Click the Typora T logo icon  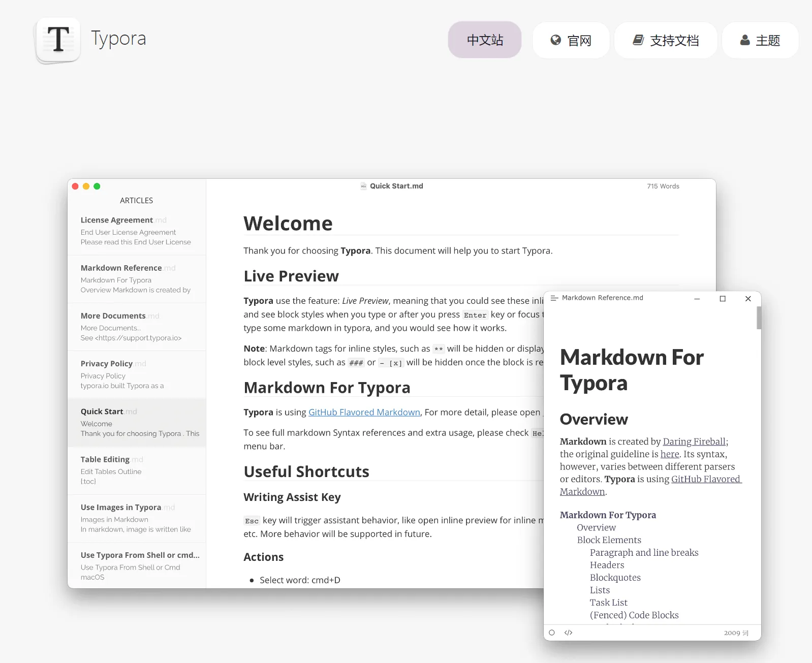pyautogui.click(x=58, y=40)
